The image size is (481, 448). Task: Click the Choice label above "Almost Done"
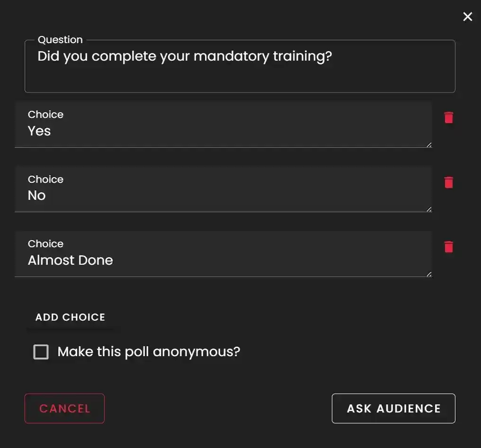45,243
